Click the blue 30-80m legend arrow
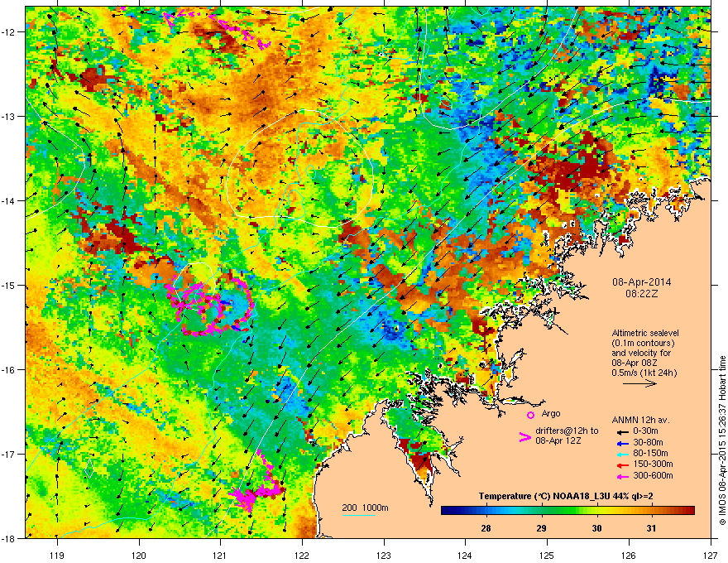The image size is (728, 563). tap(621, 443)
